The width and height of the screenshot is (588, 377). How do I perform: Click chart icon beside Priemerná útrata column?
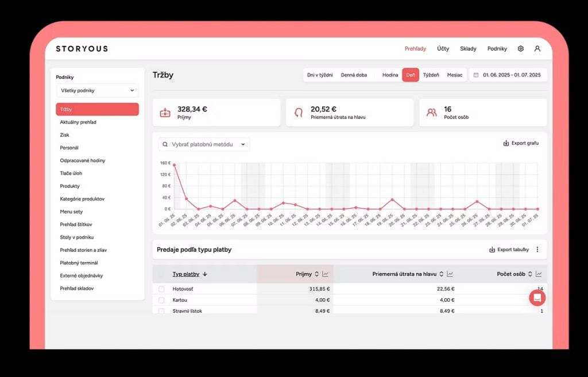450,274
